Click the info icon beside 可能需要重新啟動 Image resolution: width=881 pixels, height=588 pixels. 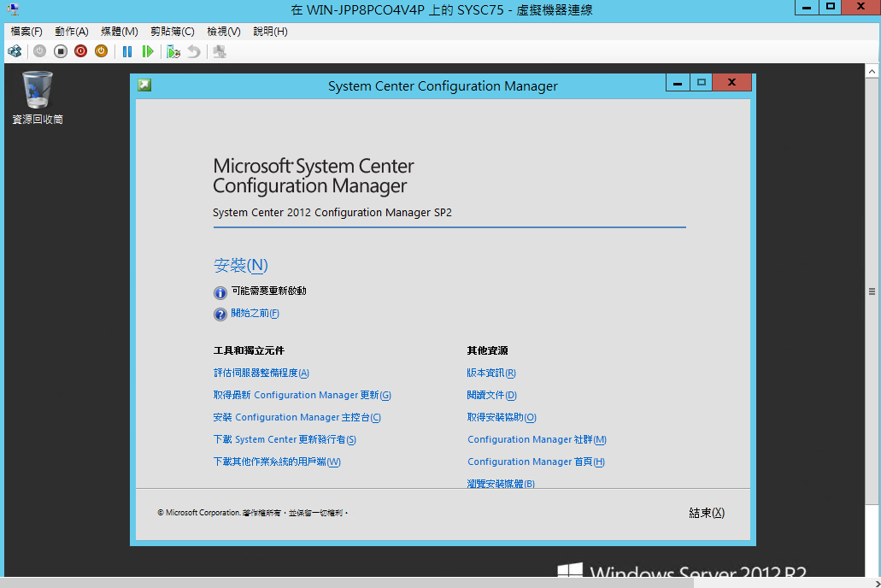coord(220,292)
